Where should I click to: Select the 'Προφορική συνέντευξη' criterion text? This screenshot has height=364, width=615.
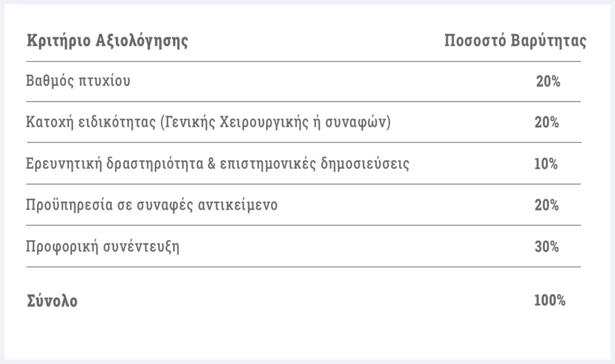(x=103, y=247)
